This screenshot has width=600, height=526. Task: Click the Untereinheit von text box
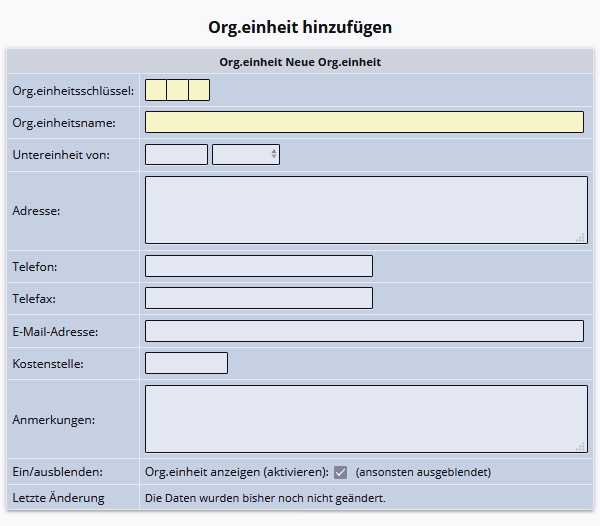click(x=176, y=155)
